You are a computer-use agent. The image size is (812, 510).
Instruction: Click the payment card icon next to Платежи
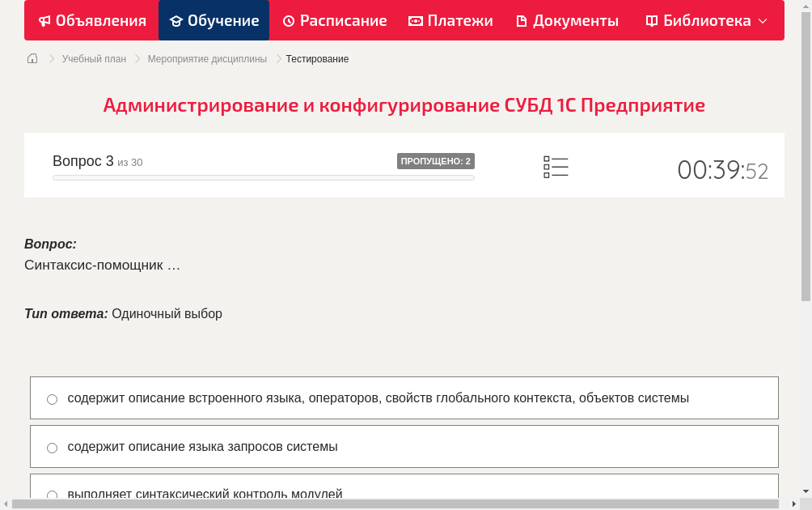click(416, 20)
